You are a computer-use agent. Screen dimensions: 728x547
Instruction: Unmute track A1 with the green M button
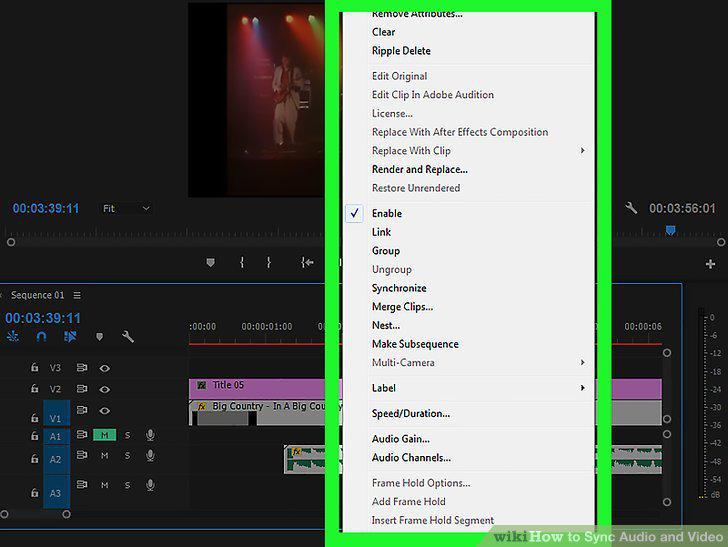pos(104,435)
